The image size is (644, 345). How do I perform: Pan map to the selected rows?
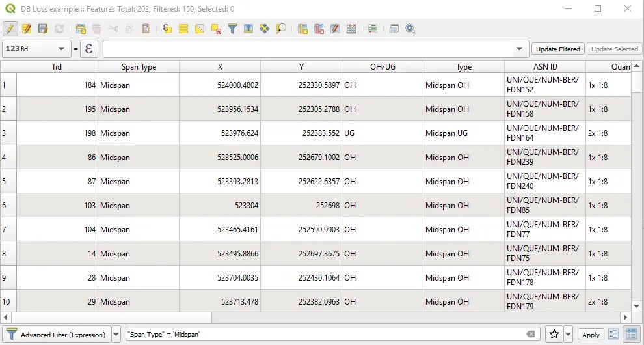(265, 29)
